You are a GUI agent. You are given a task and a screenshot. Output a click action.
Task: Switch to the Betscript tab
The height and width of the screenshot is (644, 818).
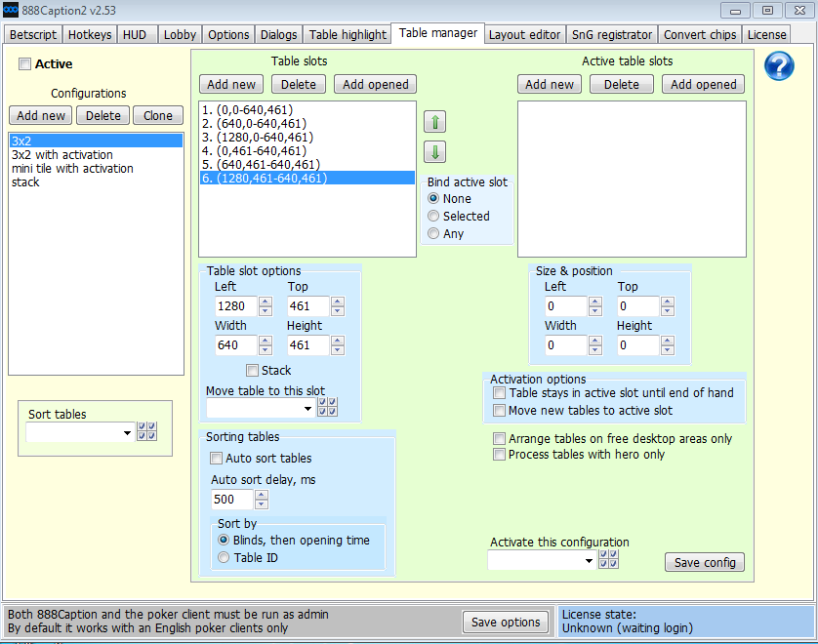[33, 35]
